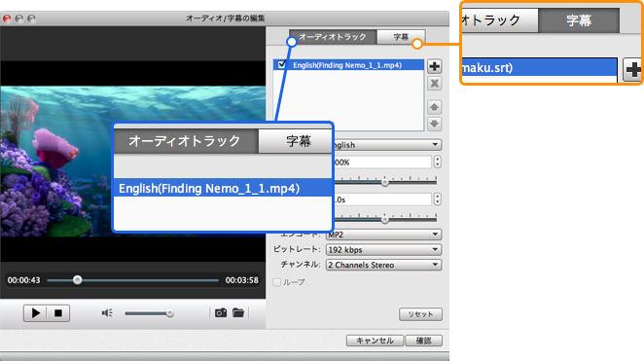
Task: Expand the 192 kbps bitrate dropdown
Action: (x=383, y=250)
